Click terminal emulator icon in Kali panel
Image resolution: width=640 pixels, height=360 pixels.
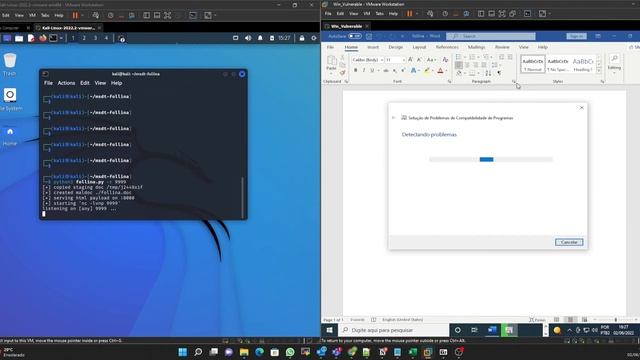click(x=53, y=38)
